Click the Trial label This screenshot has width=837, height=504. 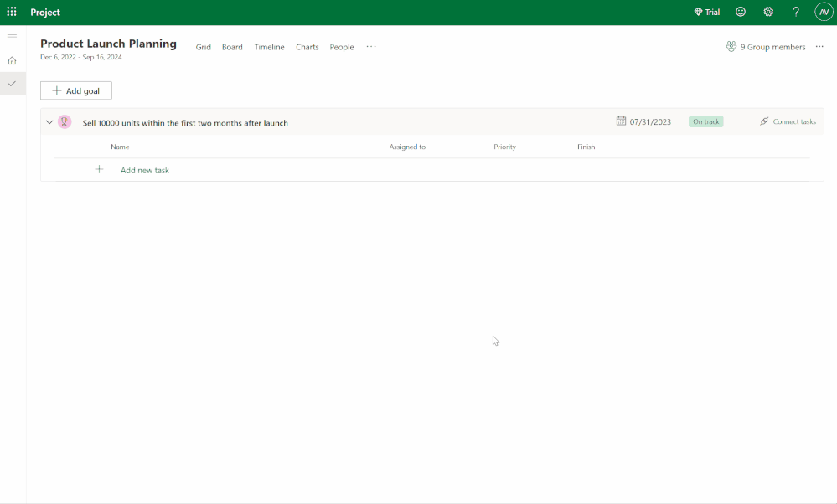[x=712, y=12]
